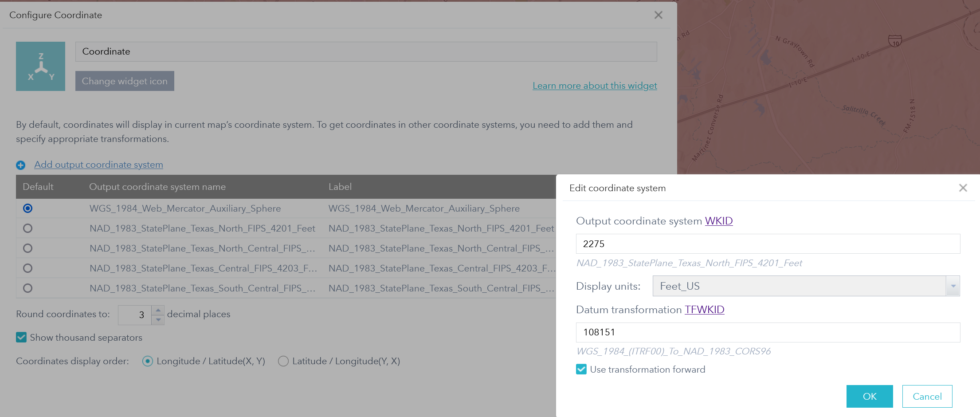
Task: Set Texas North FIPS 4201 as default
Action: click(x=28, y=228)
